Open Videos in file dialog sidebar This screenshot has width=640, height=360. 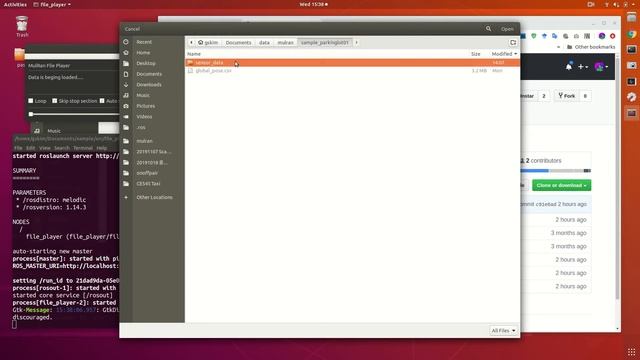coord(144,116)
